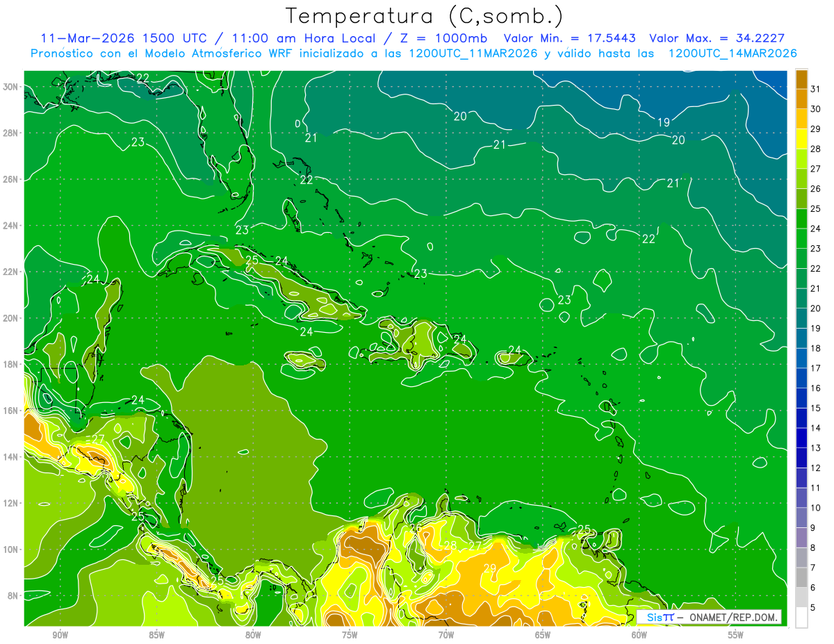Click the color scale label '17'
Screen dimensions: 834x644
(x=816, y=368)
